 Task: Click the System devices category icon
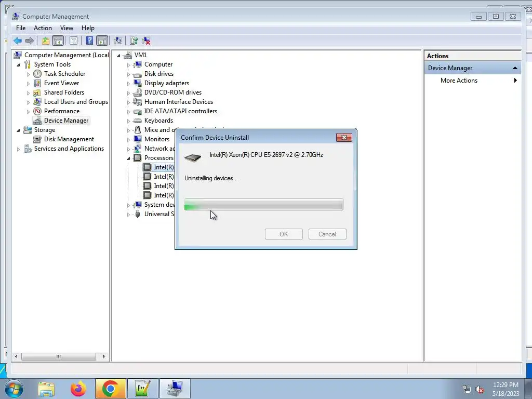point(137,205)
